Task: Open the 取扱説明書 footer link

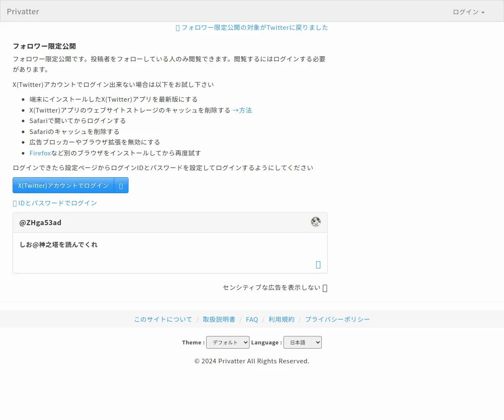Action: pos(219,320)
